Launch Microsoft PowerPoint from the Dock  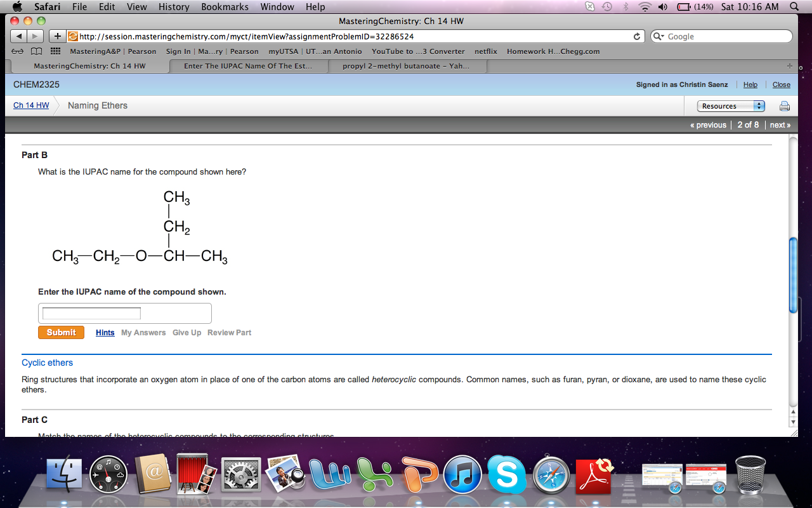pos(419,474)
